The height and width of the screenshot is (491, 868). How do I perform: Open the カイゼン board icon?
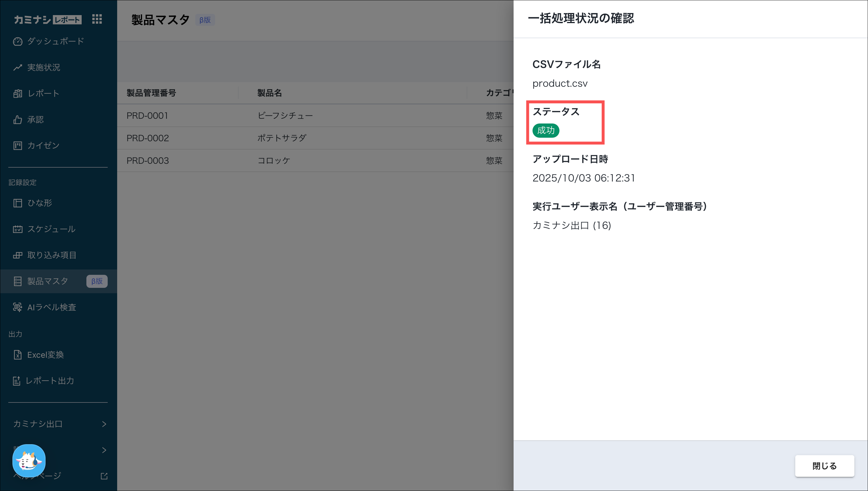(x=17, y=146)
